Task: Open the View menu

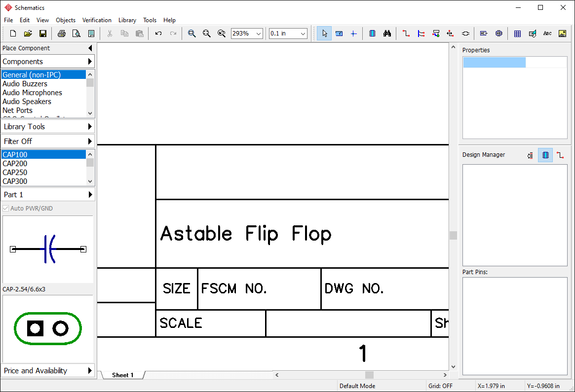Action: [x=42, y=20]
